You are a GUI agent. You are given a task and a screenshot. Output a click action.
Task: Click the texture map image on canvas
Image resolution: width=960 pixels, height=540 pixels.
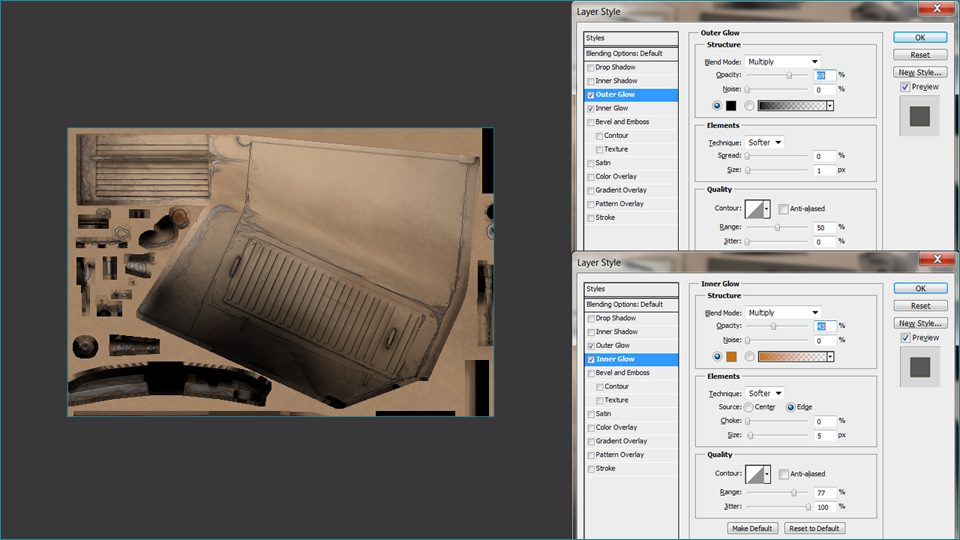280,272
